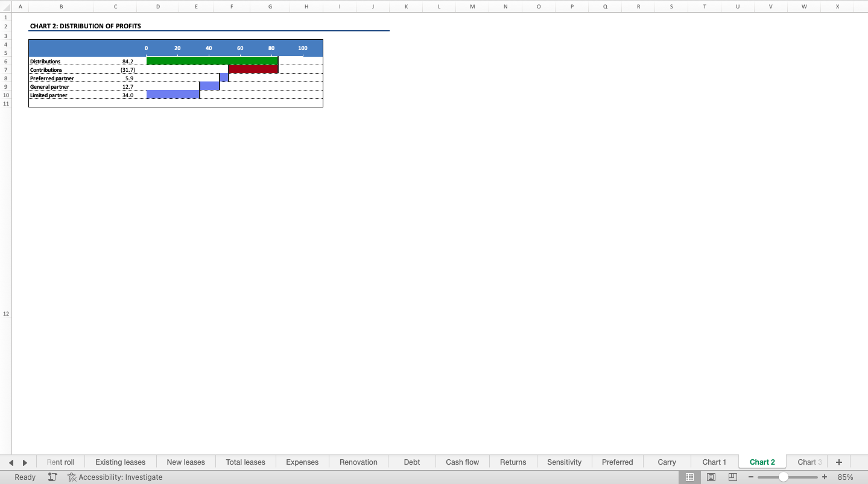This screenshot has width=868, height=484.
Task: Switch to Normal view in status bar
Action: (x=689, y=477)
